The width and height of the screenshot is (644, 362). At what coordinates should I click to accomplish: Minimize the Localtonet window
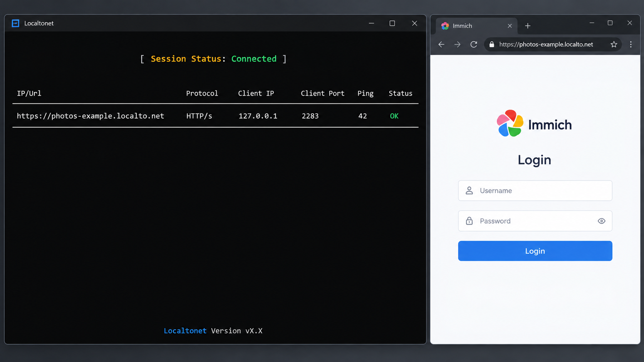tap(371, 23)
